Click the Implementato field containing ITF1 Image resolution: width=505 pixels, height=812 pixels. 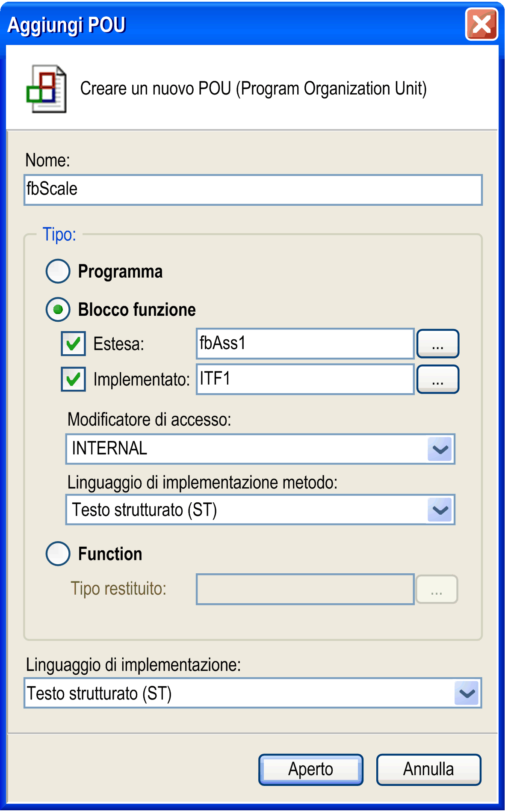tap(305, 379)
